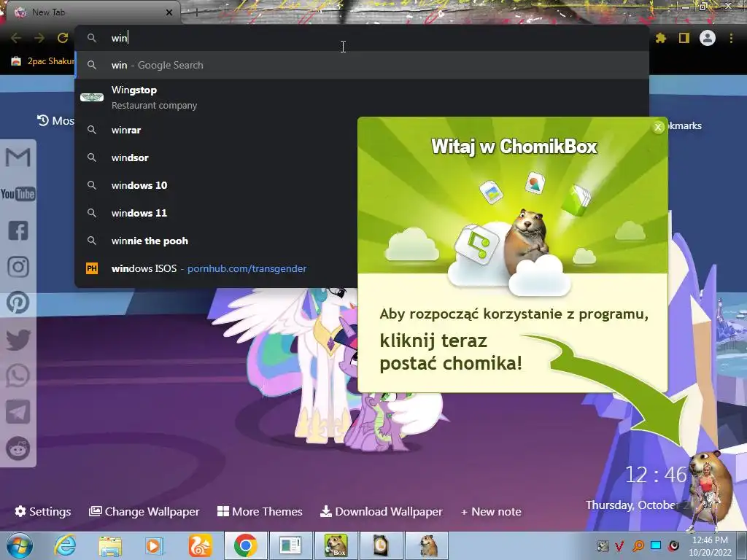The width and height of the screenshot is (747, 560).
Task: Open the Windows Start orb
Action: [20, 545]
